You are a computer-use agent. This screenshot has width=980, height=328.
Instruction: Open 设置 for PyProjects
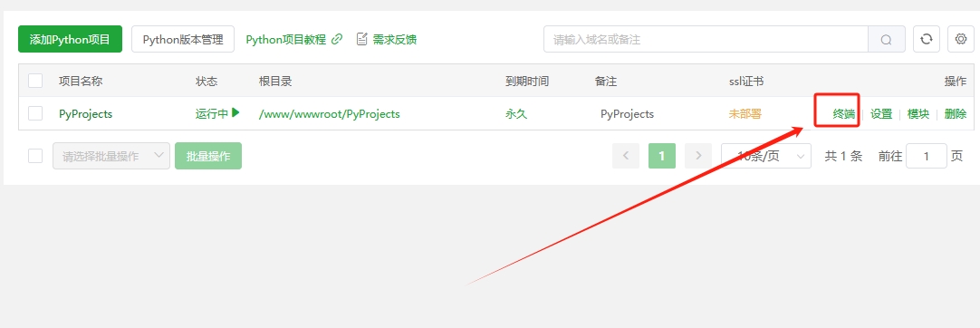[x=881, y=113]
